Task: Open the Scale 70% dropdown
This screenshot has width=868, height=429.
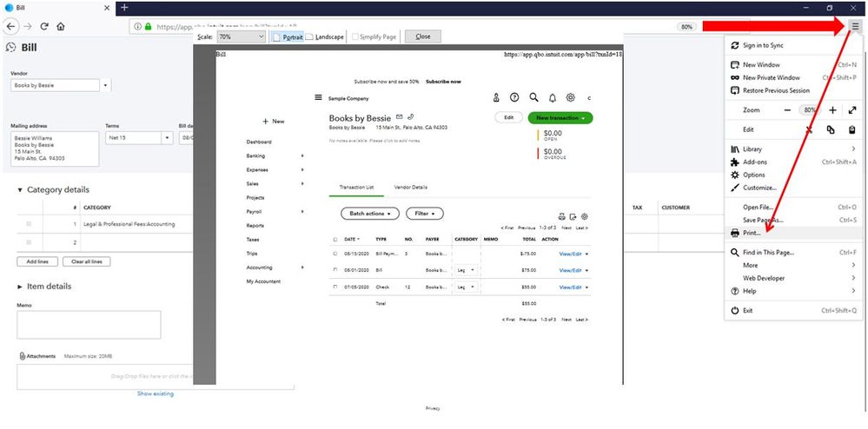Action: pyautogui.click(x=242, y=36)
